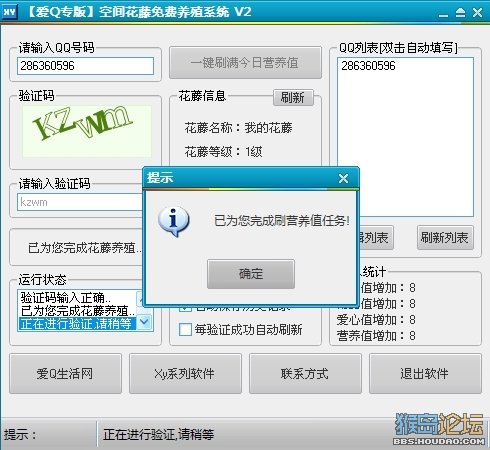Click the 花藤等级：1级 text

(x=224, y=152)
